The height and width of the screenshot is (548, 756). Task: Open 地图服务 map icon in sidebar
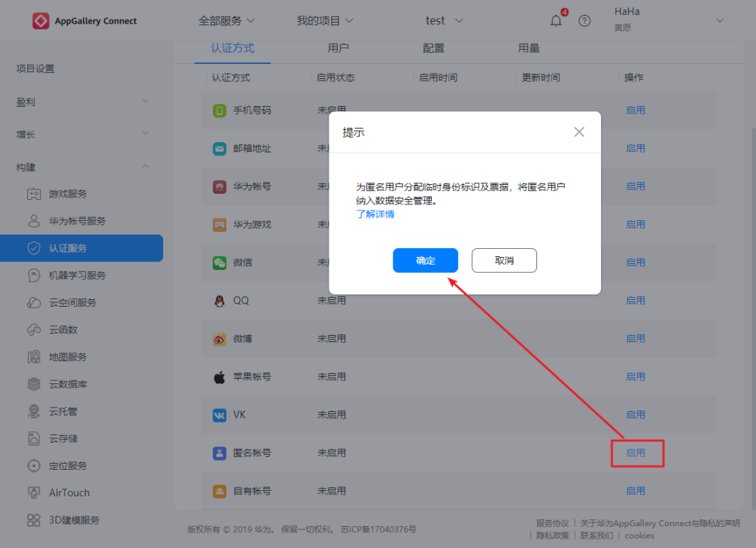pos(34,357)
